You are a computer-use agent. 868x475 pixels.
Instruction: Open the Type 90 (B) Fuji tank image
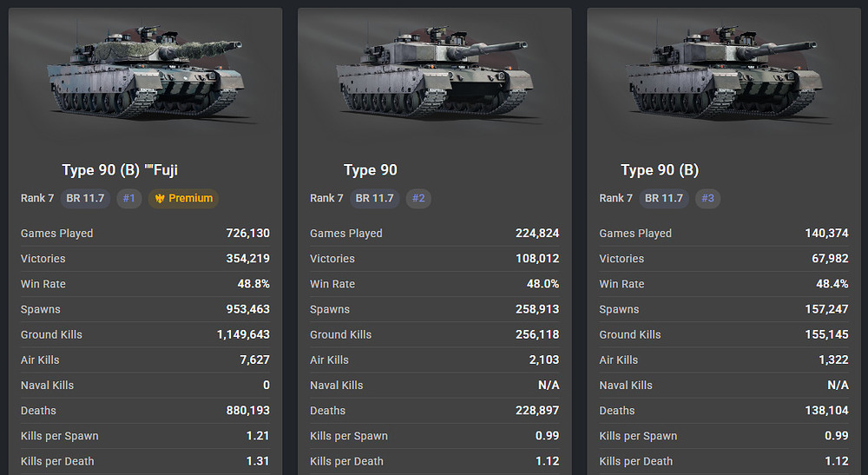pyautogui.click(x=146, y=73)
